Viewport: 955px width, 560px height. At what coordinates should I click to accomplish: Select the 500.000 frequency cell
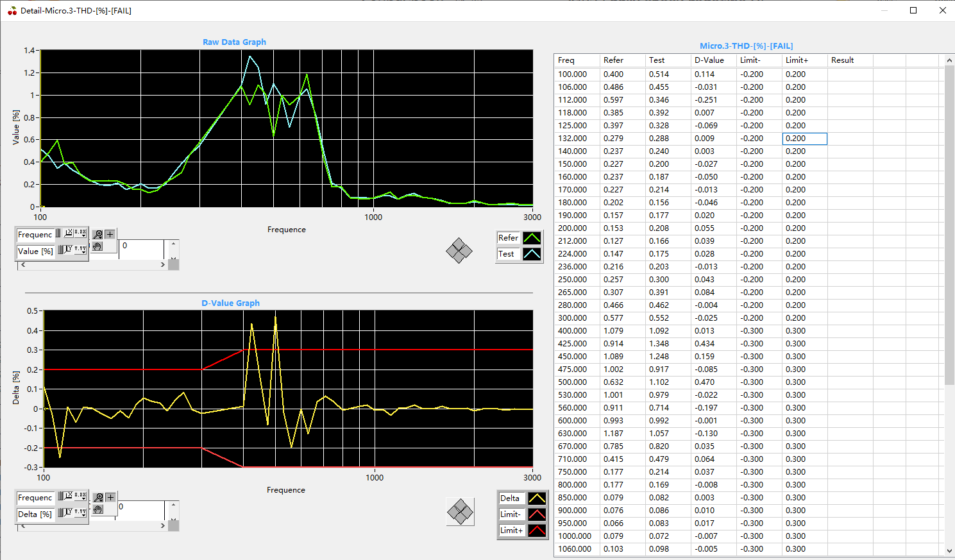coord(577,382)
